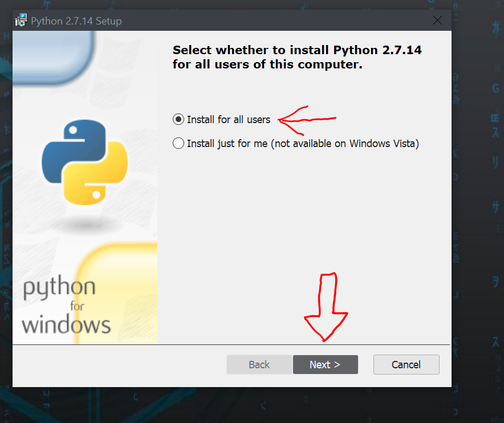Click the blue-yellow Python logo image
The image size is (504, 423).
tap(84, 162)
